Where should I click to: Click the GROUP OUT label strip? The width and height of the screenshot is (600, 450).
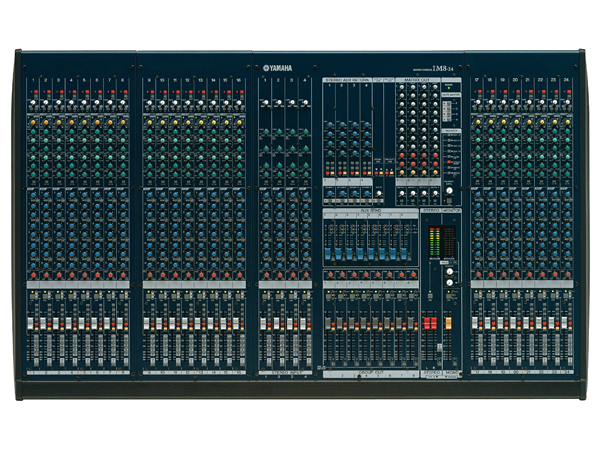point(370,372)
